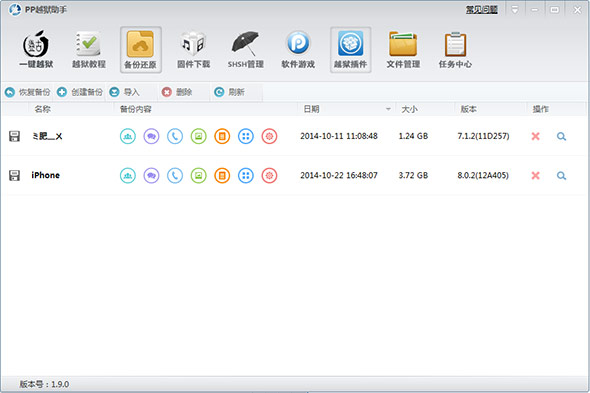590x393 pixels.
Task: Select the iPhone backup name
Action: (46, 175)
